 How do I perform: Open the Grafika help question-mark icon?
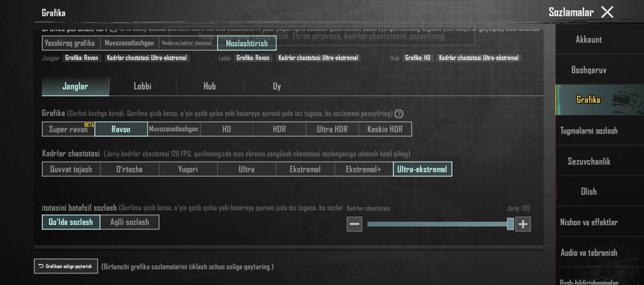399,114
